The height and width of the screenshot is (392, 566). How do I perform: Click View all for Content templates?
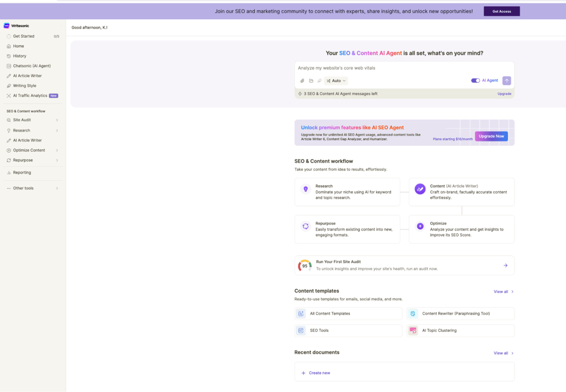(x=504, y=292)
